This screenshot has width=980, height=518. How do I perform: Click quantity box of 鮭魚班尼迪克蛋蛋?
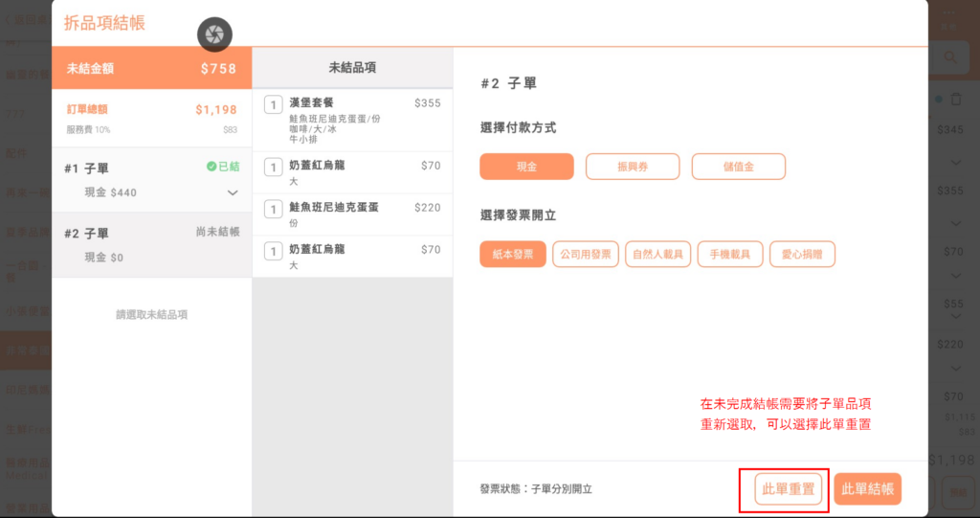pyautogui.click(x=273, y=210)
